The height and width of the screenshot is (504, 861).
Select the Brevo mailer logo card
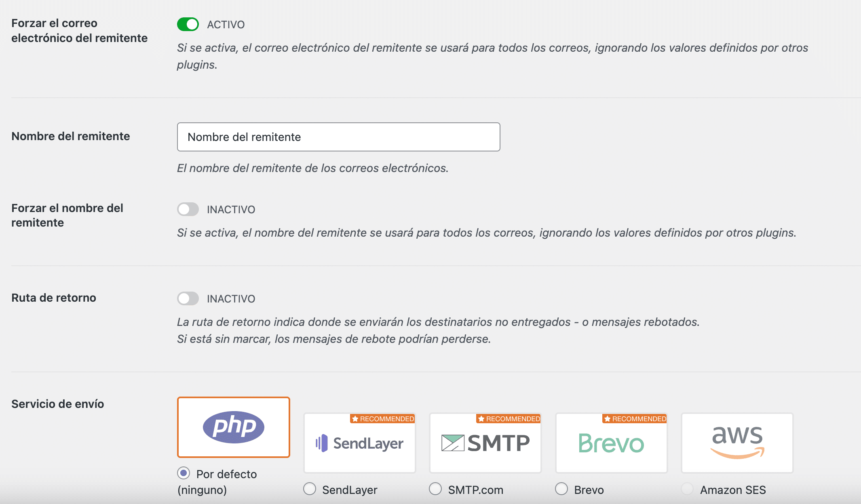(x=611, y=443)
